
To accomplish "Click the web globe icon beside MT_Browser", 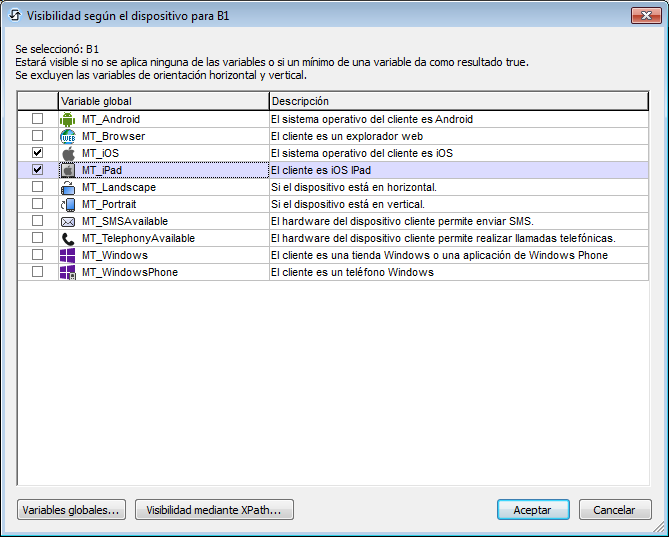I will click(68, 136).
